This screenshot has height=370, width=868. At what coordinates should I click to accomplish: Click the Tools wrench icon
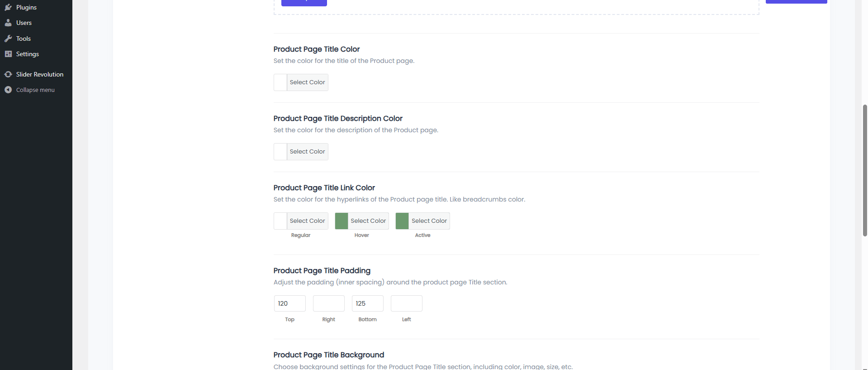(x=8, y=38)
